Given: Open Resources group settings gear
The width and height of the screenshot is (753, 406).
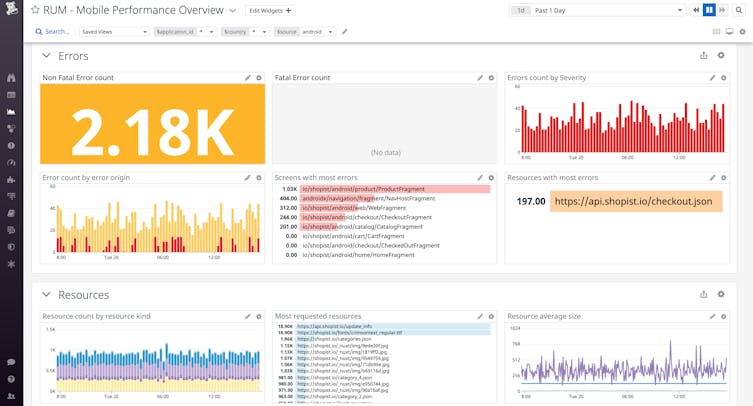Looking at the screenshot, I should coord(721,294).
